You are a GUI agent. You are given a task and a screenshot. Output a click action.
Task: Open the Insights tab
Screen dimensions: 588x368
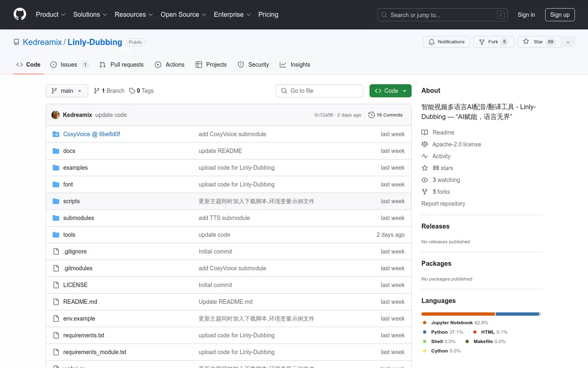[295, 65]
